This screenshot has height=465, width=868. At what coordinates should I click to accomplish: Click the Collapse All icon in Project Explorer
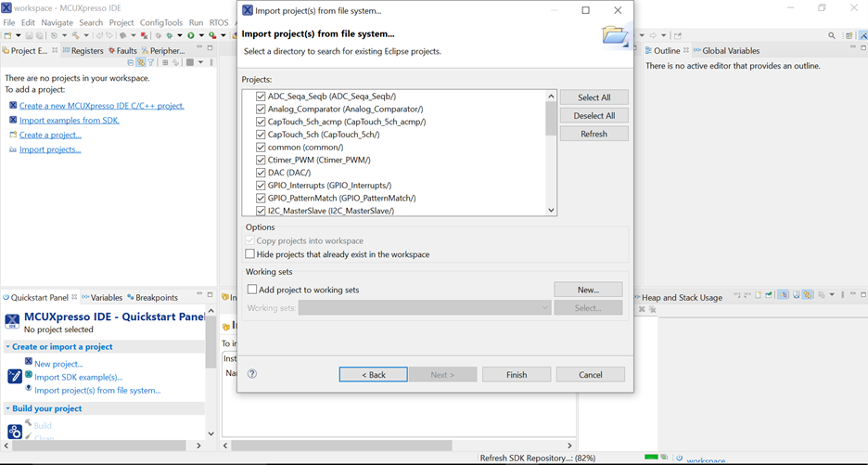coord(131,62)
